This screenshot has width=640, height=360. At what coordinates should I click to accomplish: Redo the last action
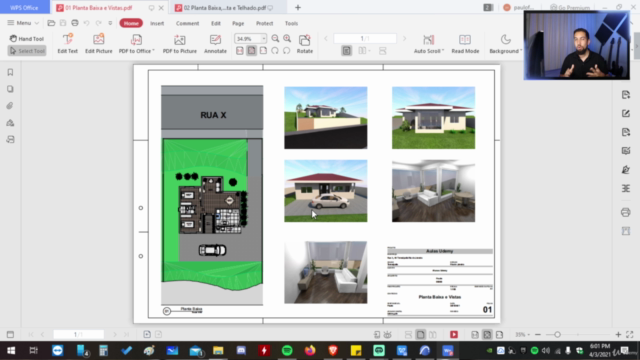click(x=98, y=23)
